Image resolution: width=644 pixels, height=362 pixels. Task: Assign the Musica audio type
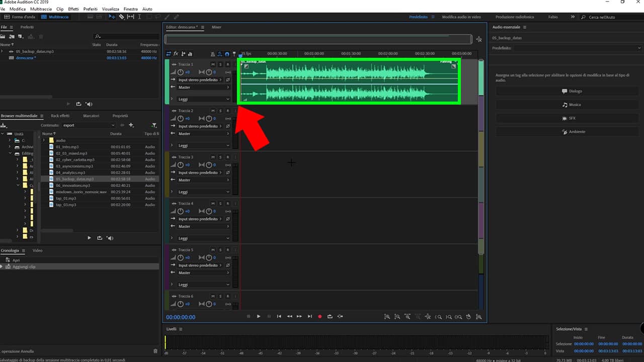click(x=572, y=105)
